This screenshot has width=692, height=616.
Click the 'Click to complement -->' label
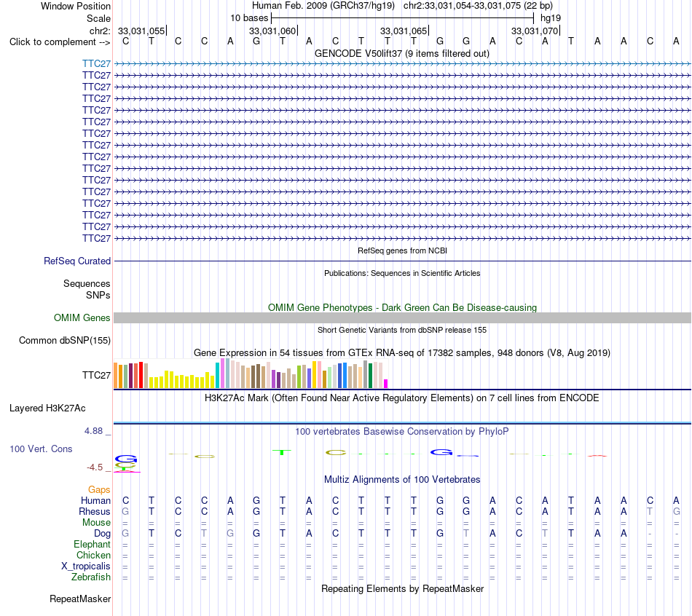(x=60, y=42)
